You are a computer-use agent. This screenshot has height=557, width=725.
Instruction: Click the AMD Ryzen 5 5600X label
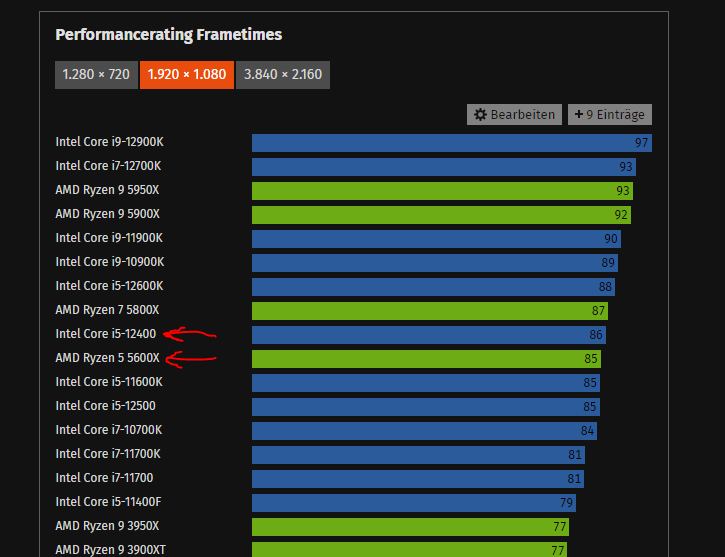(x=108, y=358)
